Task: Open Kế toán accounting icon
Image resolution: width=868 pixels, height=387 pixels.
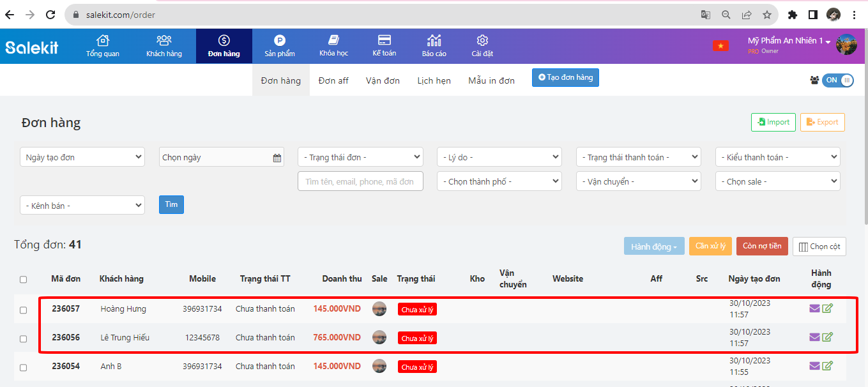Action: [x=385, y=40]
